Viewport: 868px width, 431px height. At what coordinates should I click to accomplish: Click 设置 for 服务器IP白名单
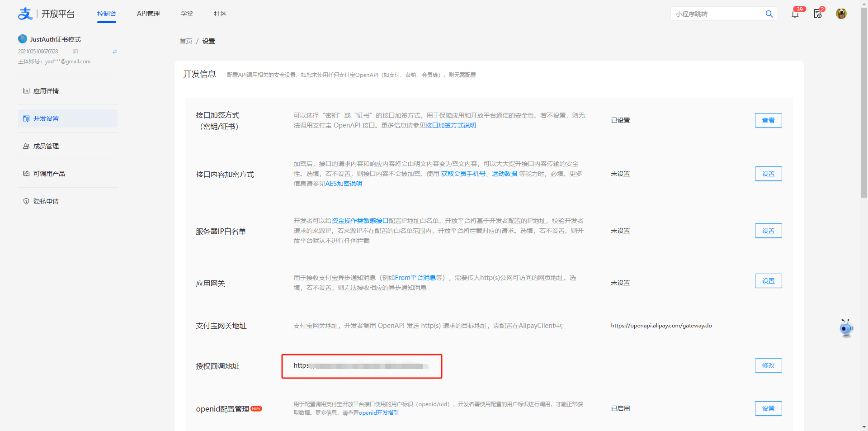[x=768, y=231]
